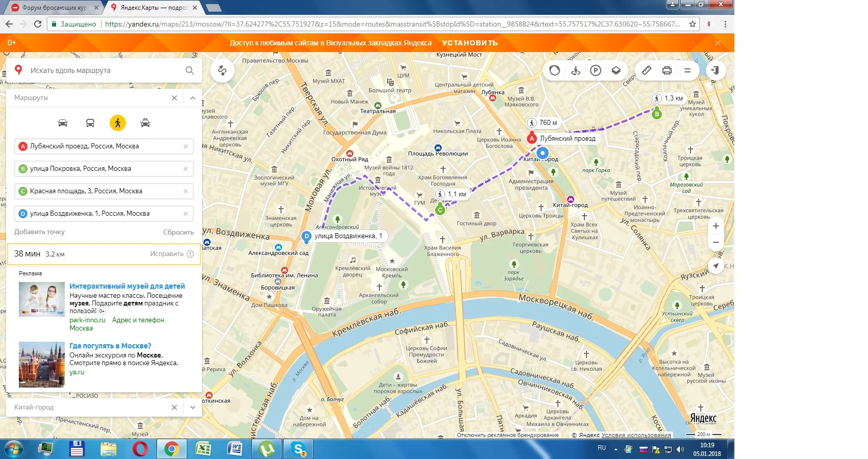The image size is (868, 459).
Task: Click Добавить точку to add a waypoint
Action: pyautogui.click(x=39, y=232)
